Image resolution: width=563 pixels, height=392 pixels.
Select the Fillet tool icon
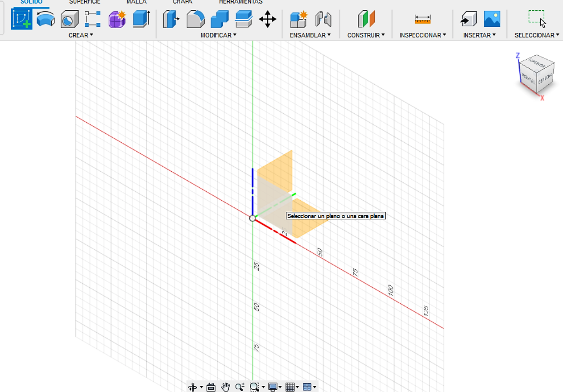[195, 20]
